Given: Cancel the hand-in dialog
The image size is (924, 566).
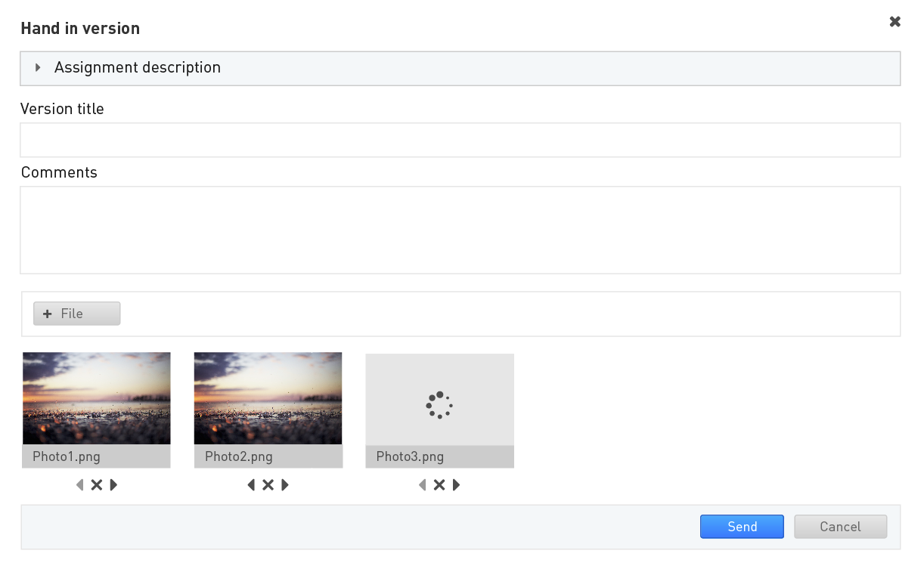Looking at the screenshot, I should tap(840, 527).
